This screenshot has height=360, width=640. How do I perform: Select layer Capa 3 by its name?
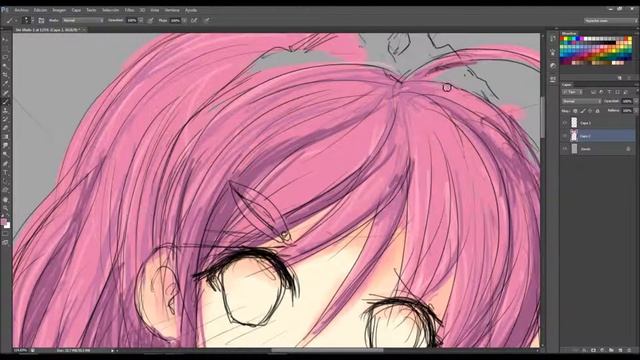coord(585,123)
